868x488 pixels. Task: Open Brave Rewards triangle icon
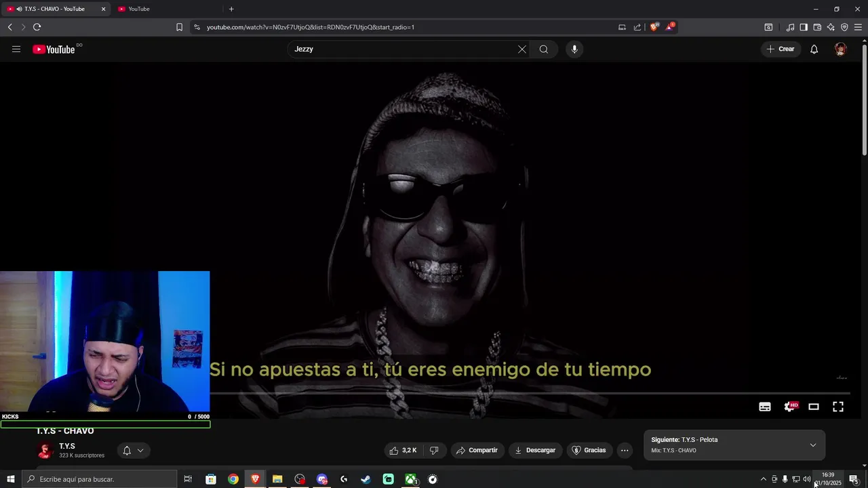pos(671,27)
